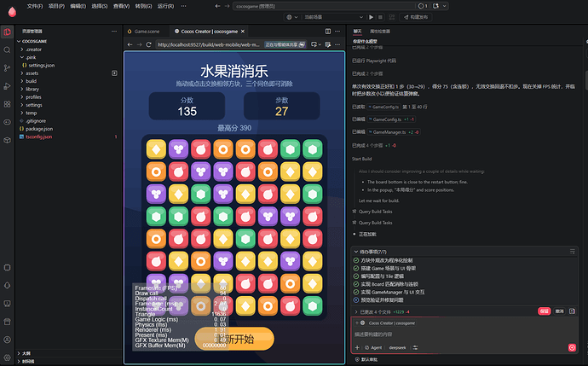Screen dimensions: 588x366
Task: Play the current scene
Action: 371,17
